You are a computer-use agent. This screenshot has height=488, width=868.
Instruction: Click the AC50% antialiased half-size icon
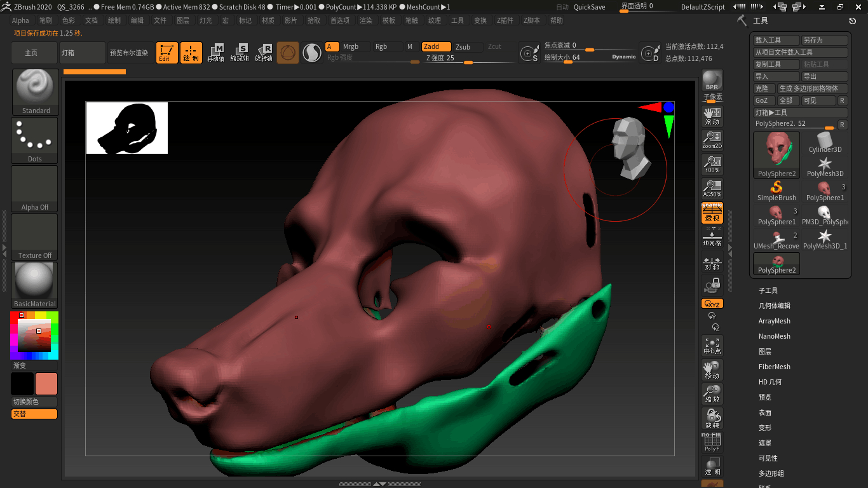712,189
